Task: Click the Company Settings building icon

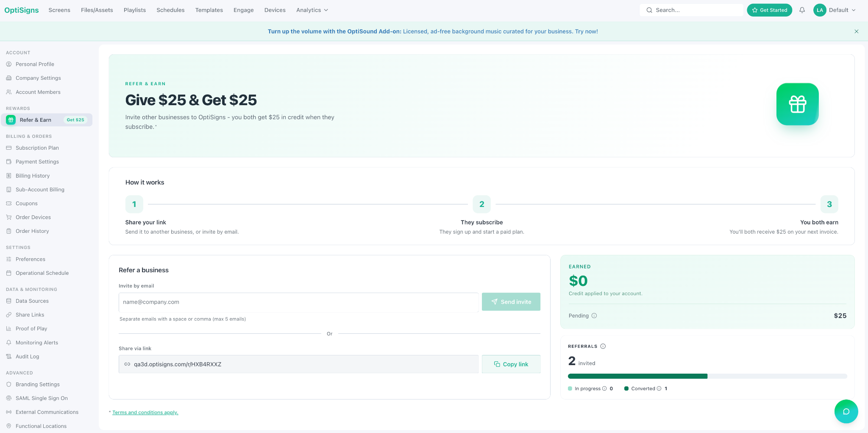Action: (9, 78)
